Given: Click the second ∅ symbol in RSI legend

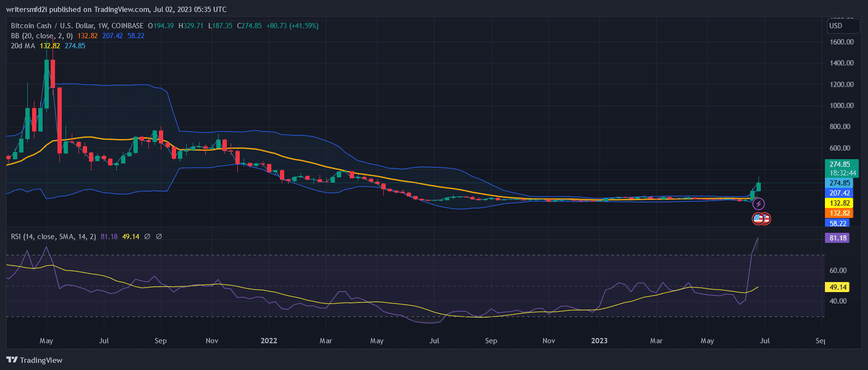Looking at the screenshot, I should [x=159, y=237].
